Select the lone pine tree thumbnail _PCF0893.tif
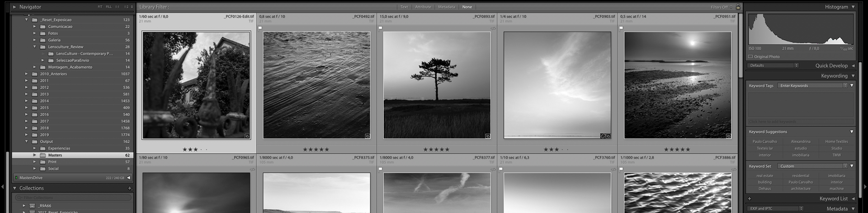 click(x=437, y=85)
